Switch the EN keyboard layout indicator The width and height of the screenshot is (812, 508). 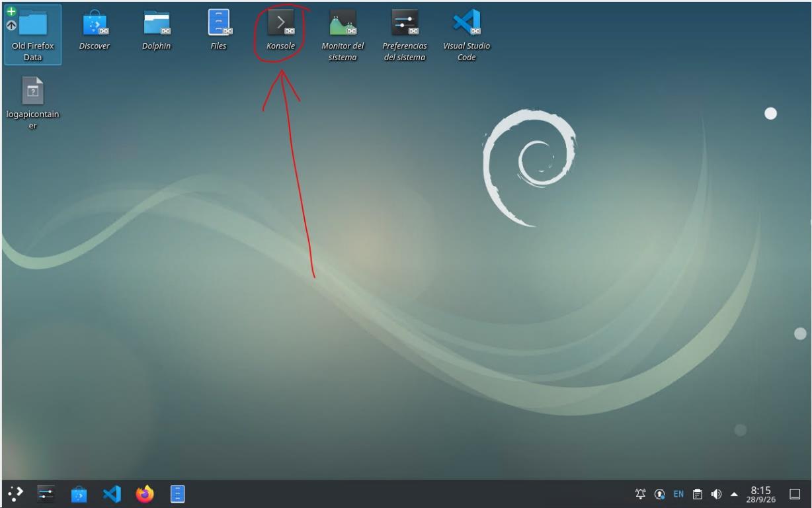[678, 494]
